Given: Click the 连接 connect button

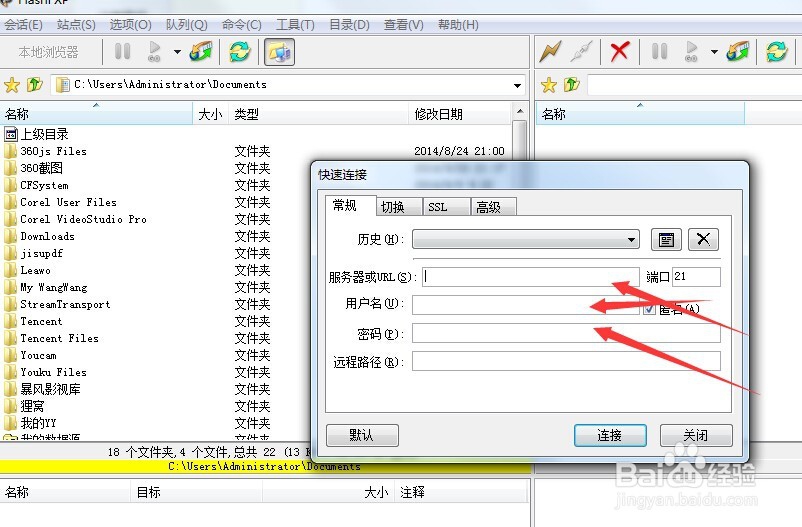Looking at the screenshot, I should (x=610, y=435).
